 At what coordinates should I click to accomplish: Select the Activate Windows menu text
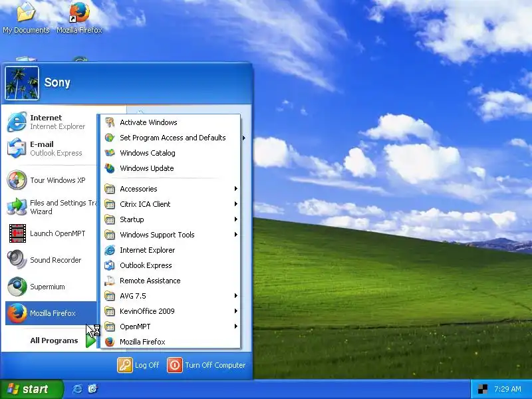point(148,122)
